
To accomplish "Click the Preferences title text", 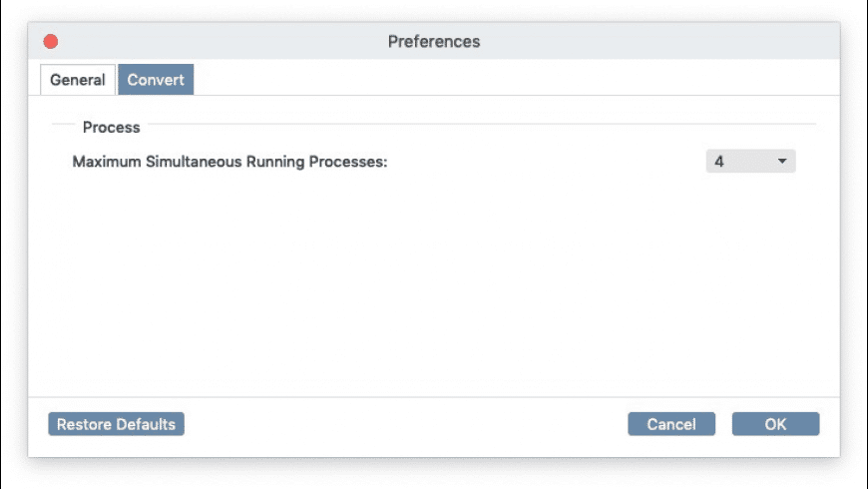I will (x=434, y=42).
